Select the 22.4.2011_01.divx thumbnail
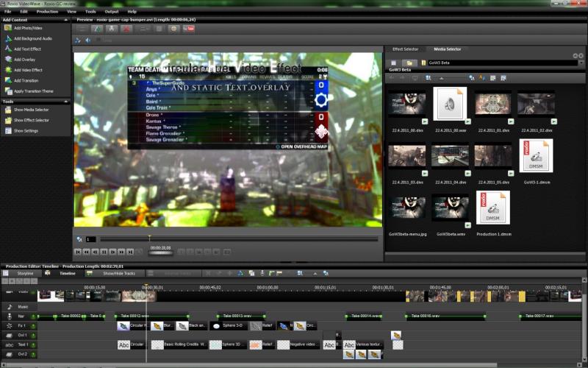This screenshot has height=368, width=588. coord(492,103)
